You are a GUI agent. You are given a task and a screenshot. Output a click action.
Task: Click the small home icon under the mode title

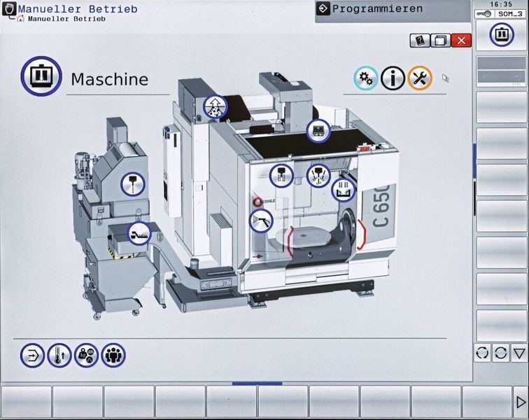(21, 19)
